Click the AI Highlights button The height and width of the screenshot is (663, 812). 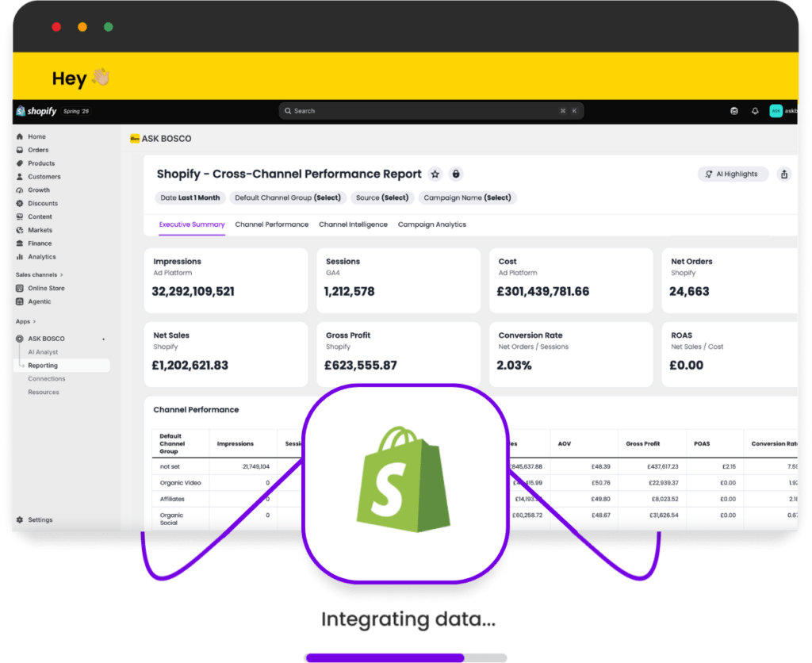click(x=733, y=174)
